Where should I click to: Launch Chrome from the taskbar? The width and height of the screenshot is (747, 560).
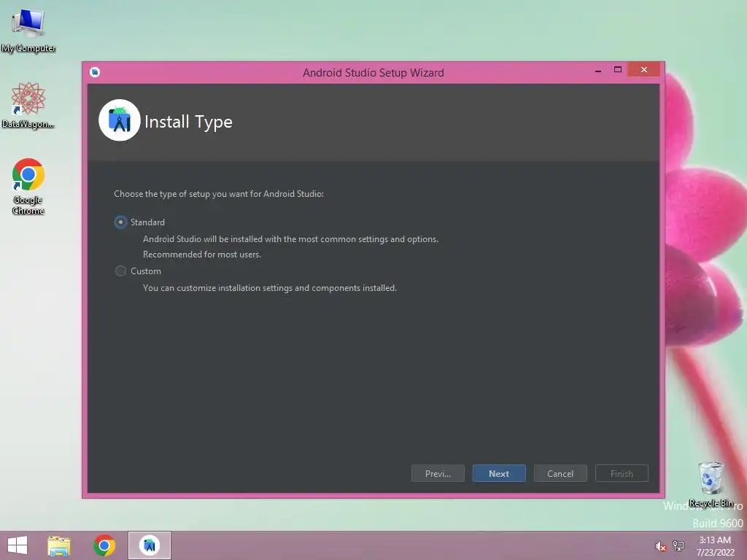click(x=104, y=545)
